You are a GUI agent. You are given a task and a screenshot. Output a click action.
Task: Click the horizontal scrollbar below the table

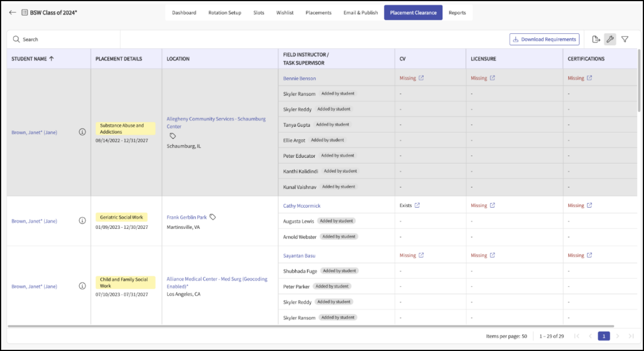click(x=311, y=326)
